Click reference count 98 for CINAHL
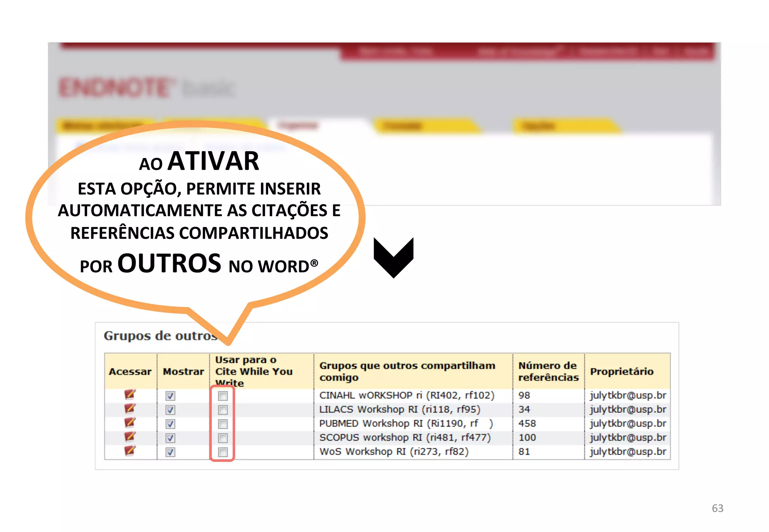 pyautogui.click(x=524, y=395)
